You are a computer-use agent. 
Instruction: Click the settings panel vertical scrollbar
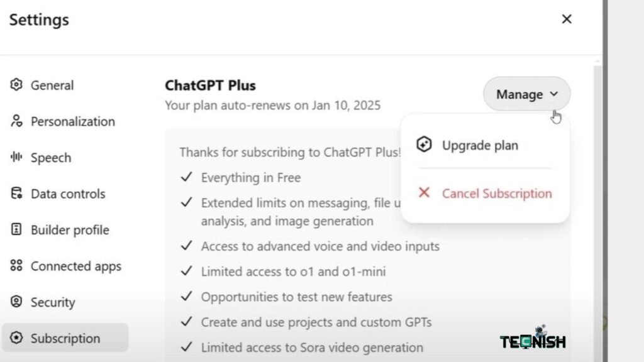point(597,189)
